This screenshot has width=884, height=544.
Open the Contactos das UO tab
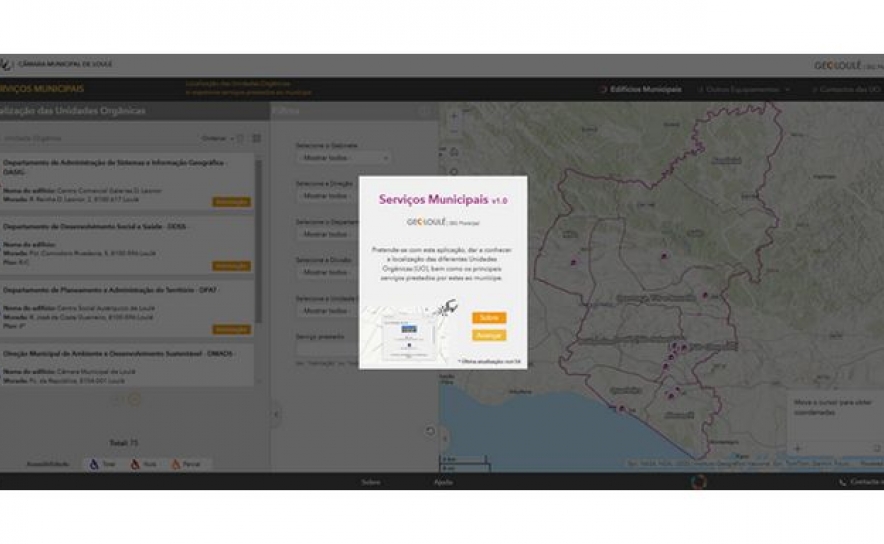point(847,89)
